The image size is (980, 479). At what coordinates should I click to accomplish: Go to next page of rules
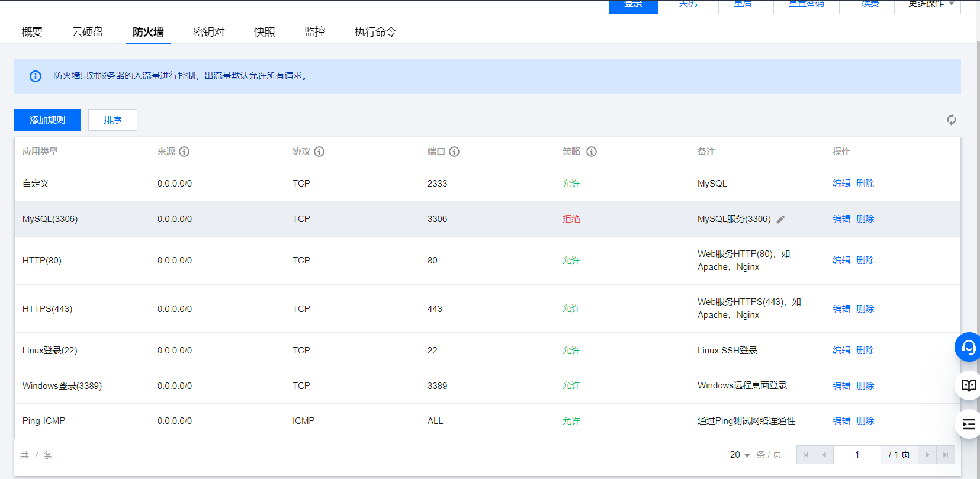(x=927, y=455)
